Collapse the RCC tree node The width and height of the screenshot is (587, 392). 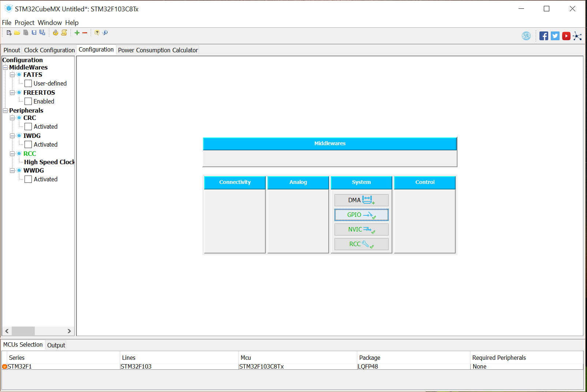coord(12,154)
